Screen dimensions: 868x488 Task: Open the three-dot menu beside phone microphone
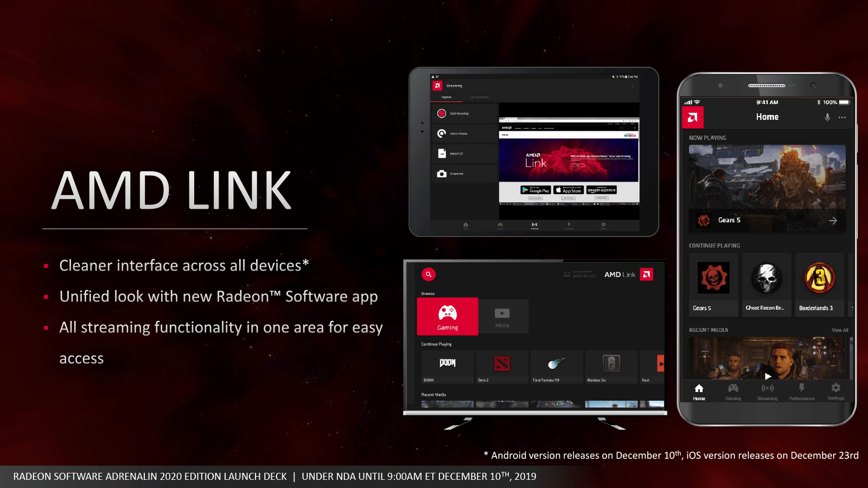pyautogui.click(x=843, y=117)
